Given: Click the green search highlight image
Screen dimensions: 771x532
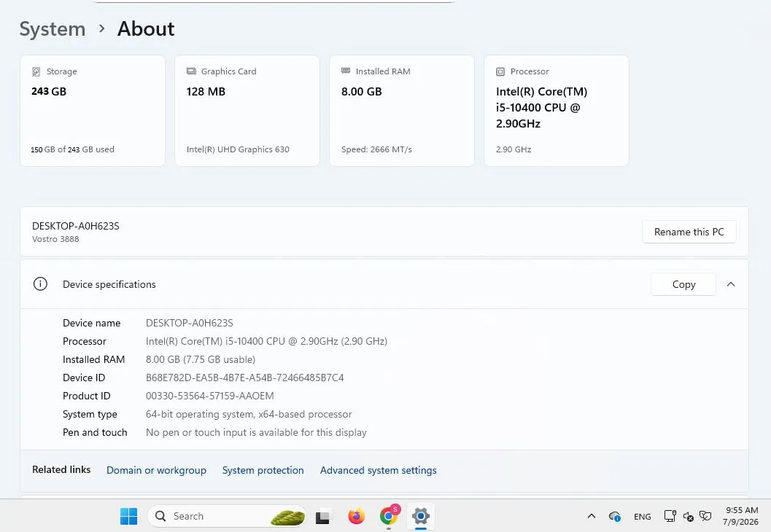Looking at the screenshot, I should [287, 517].
